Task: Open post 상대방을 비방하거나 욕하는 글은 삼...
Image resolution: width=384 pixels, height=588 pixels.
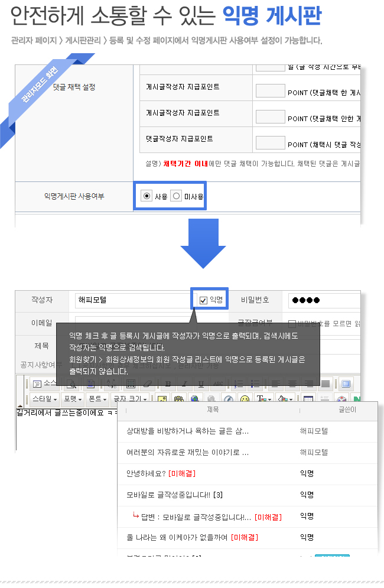Action: 187,431
